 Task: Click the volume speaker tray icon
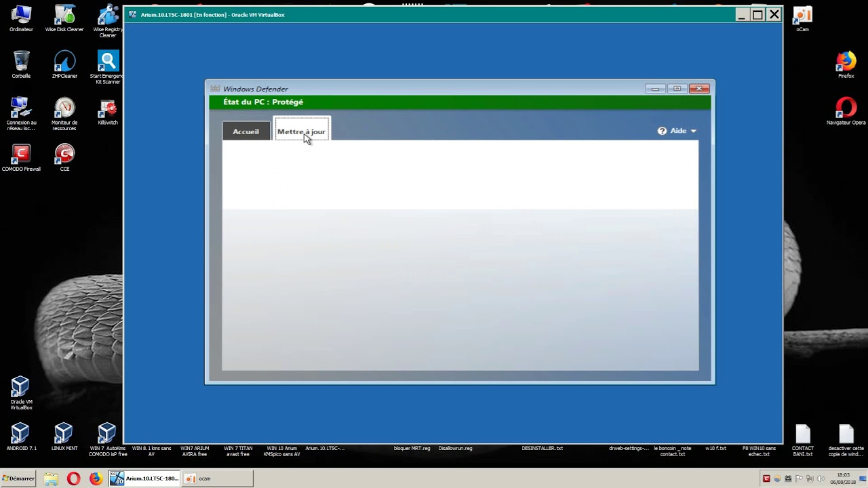[821, 479]
